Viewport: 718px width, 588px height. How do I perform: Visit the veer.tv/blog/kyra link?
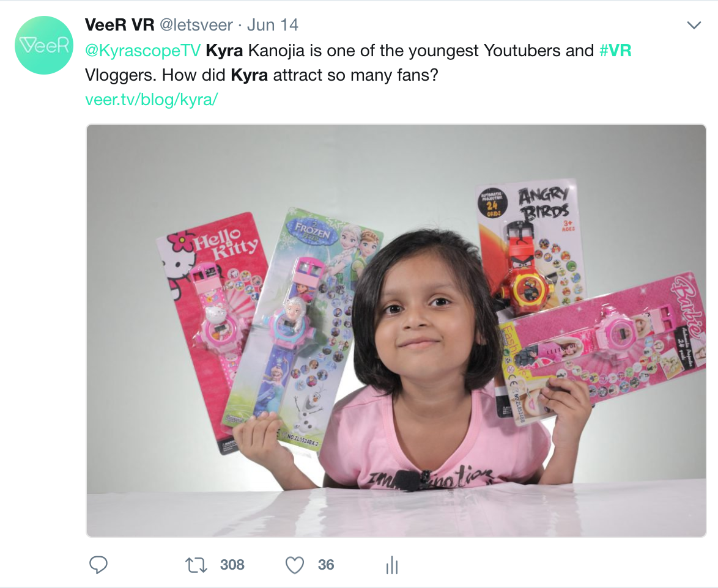click(x=152, y=99)
